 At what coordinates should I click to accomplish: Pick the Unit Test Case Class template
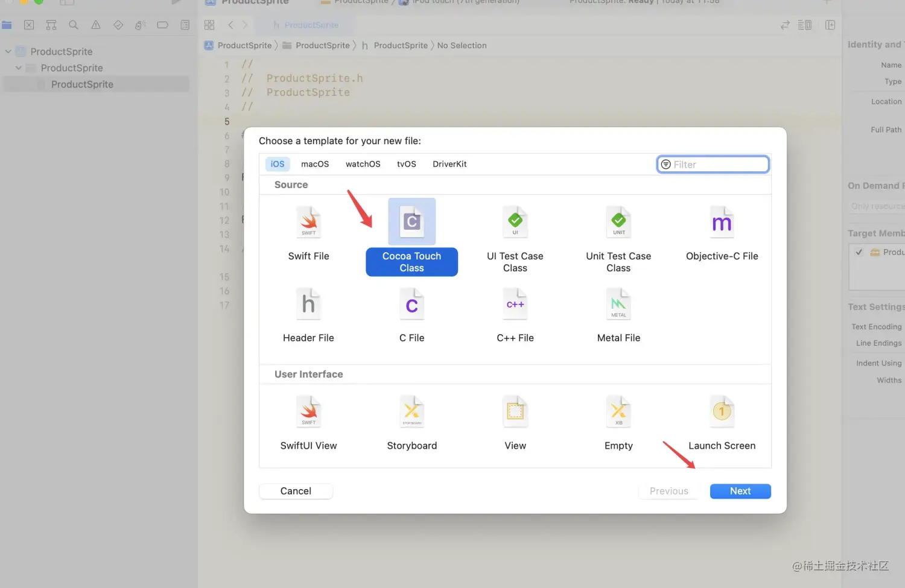coord(618,239)
